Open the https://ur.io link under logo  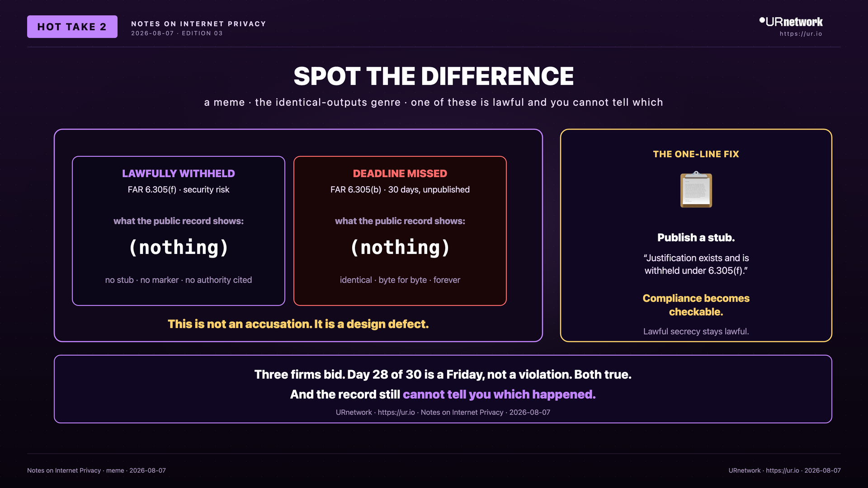pyautogui.click(x=801, y=34)
